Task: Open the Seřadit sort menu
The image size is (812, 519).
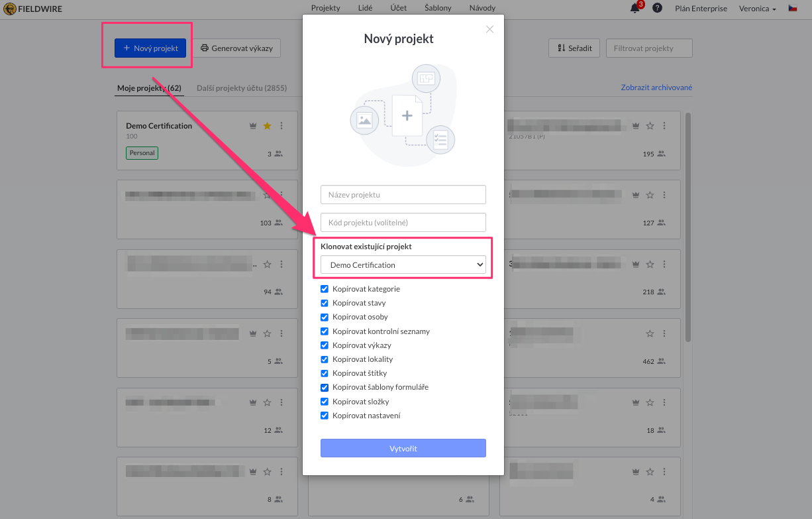Action: click(574, 48)
